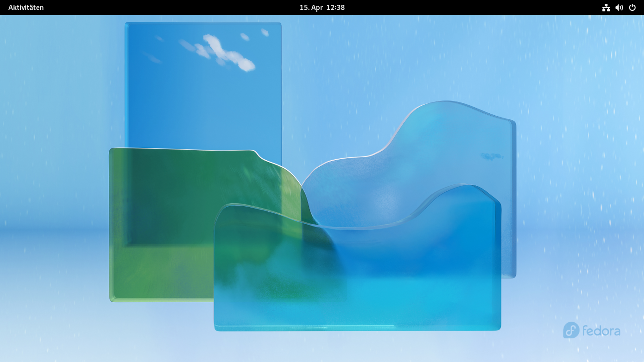Click the empty black top bar left of the clock

[x=168, y=7]
